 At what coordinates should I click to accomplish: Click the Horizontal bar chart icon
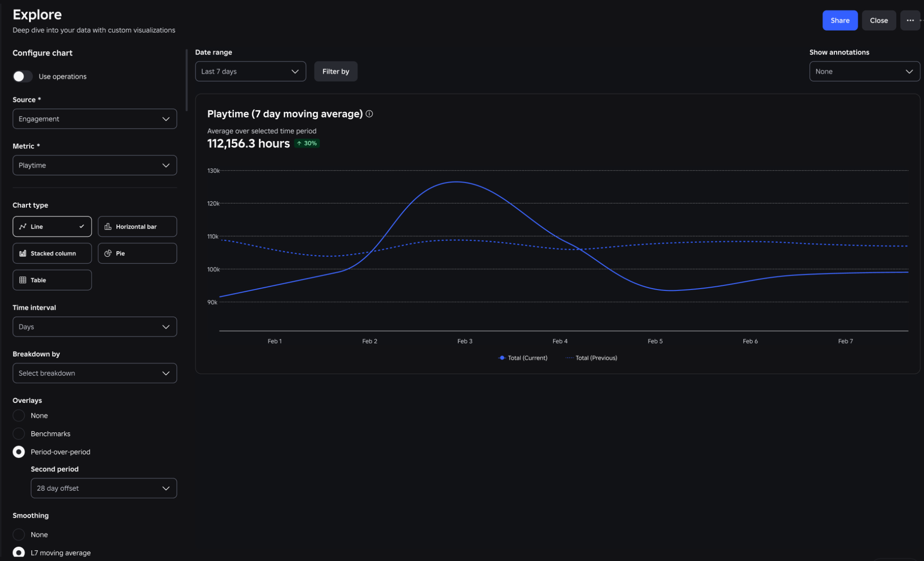[108, 227]
